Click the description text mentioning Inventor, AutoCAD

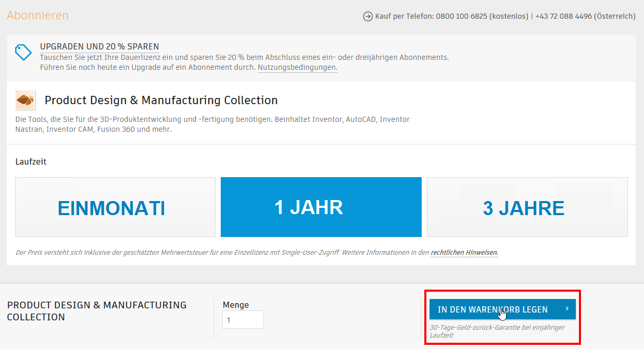(x=212, y=124)
